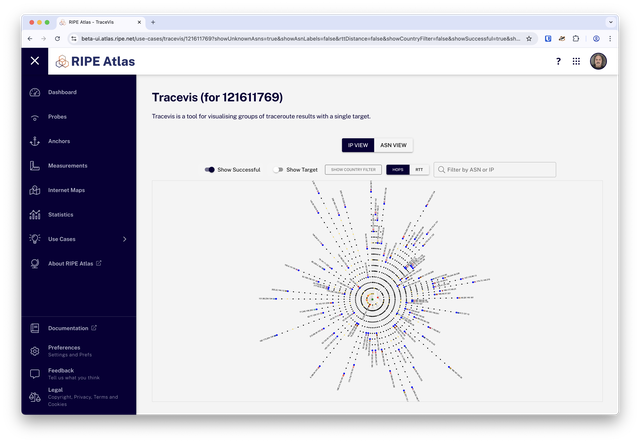Bookmark page with the star icon

point(529,38)
